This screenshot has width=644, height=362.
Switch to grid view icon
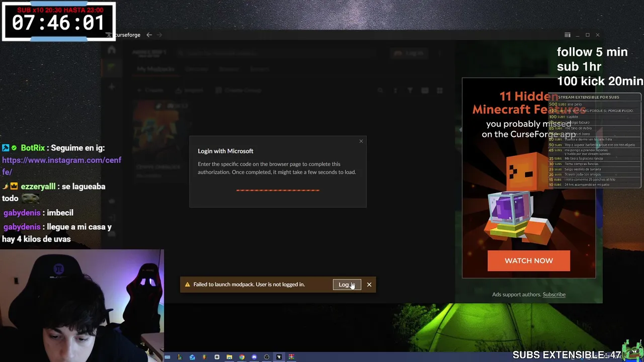(439, 90)
